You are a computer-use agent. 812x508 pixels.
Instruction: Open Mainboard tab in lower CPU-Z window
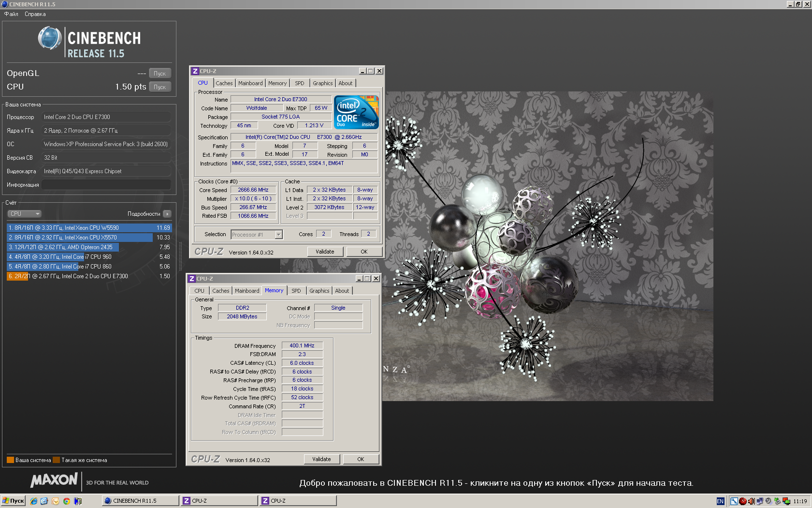pos(247,291)
